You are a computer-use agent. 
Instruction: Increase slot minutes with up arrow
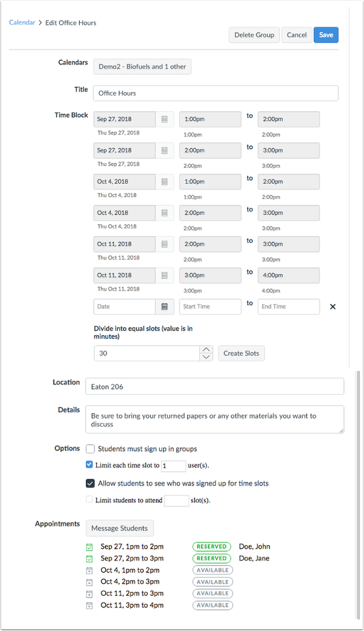206,349
